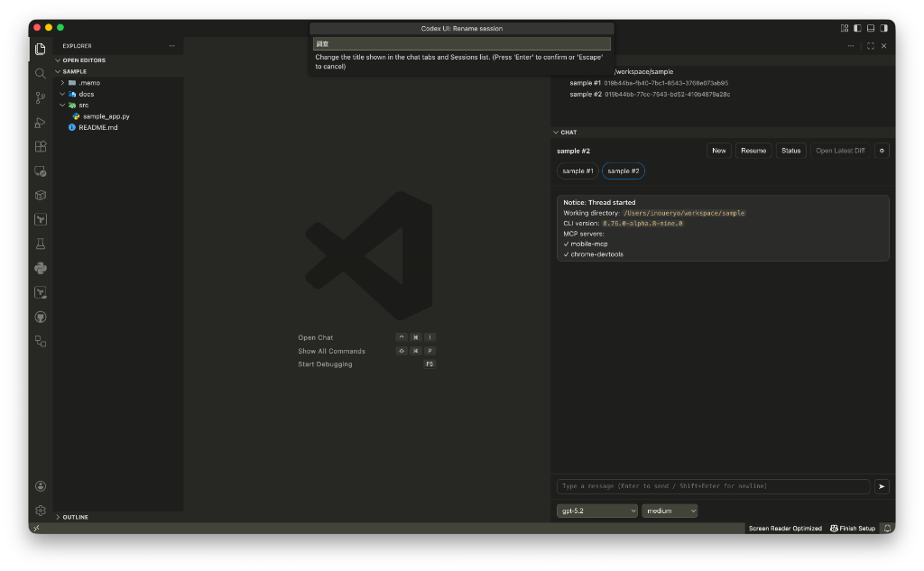Toggle the bottom panel layout icon

(870, 28)
